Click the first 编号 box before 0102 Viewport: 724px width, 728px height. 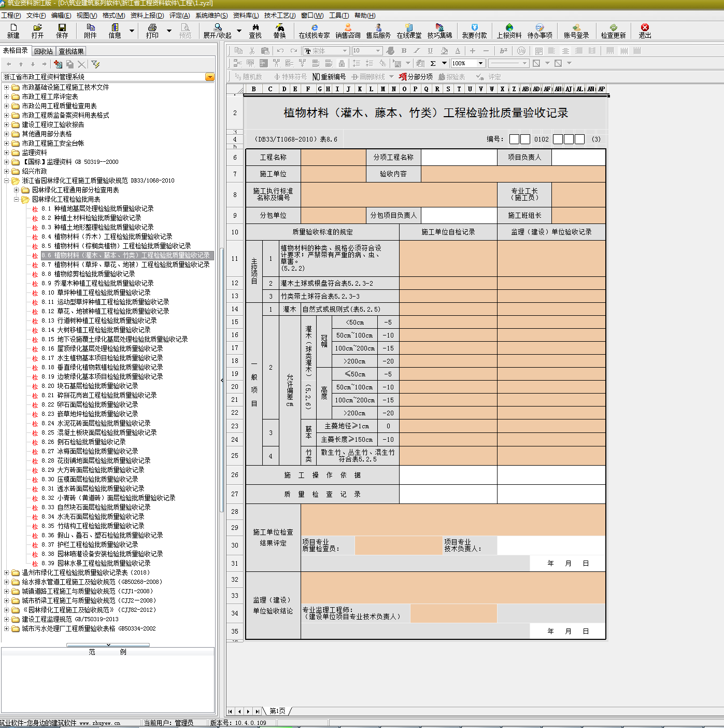click(x=514, y=139)
